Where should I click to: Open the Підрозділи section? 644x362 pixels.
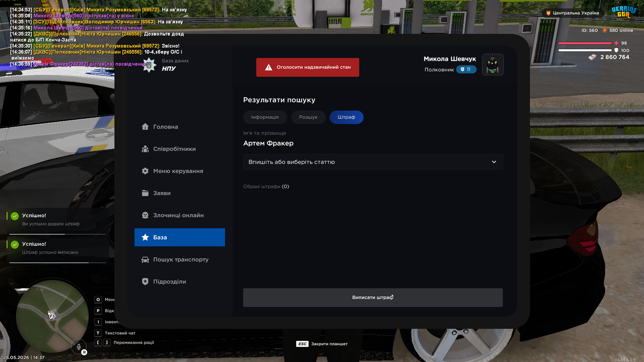[180, 282]
